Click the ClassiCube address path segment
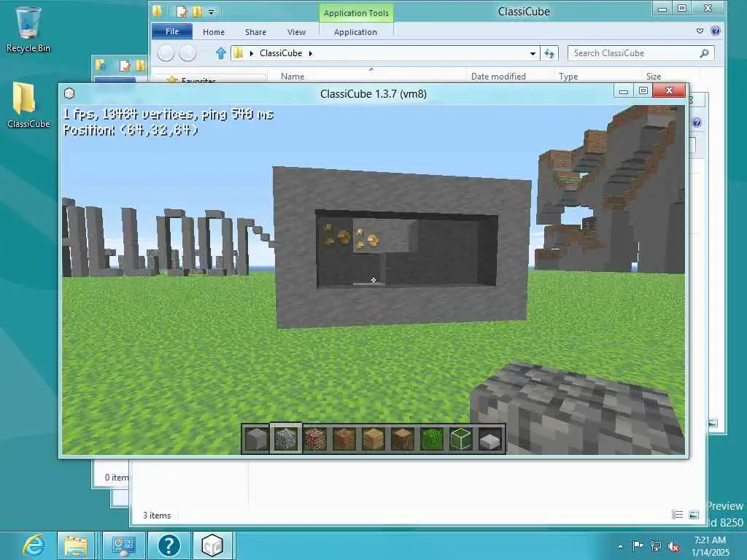 tap(281, 53)
